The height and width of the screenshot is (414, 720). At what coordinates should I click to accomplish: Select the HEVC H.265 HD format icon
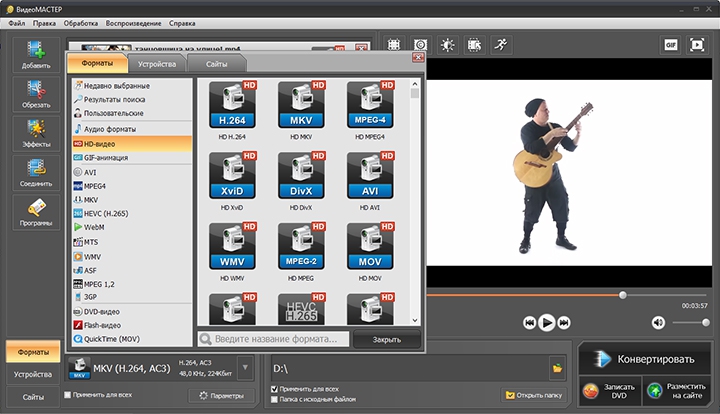click(301, 308)
